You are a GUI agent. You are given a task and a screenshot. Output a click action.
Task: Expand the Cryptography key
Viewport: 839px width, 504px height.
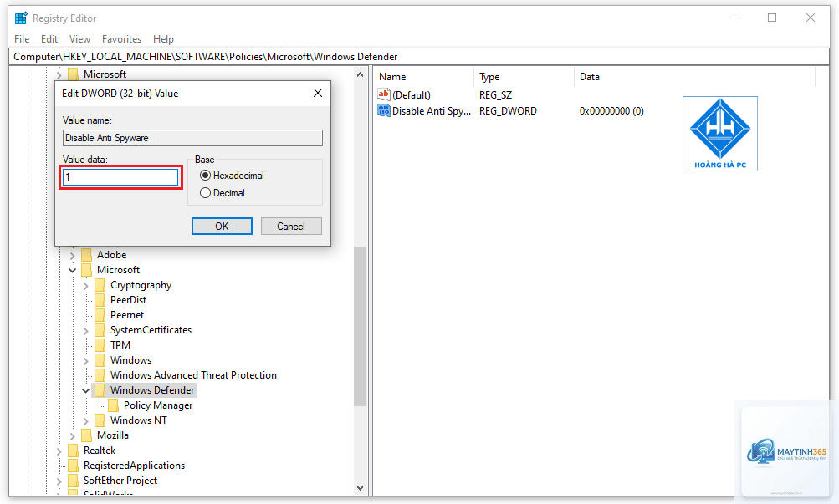coord(85,285)
